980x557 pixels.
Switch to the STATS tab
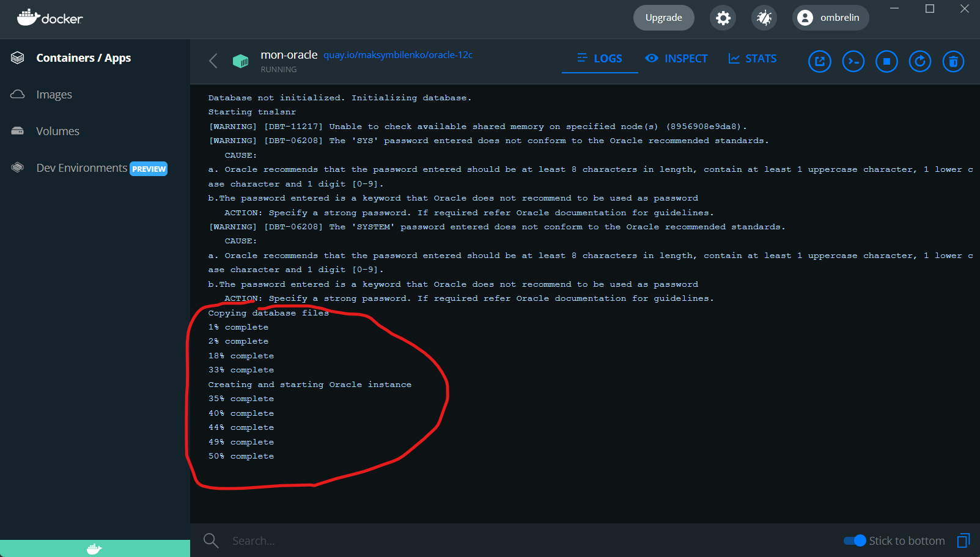coord(753,59)
